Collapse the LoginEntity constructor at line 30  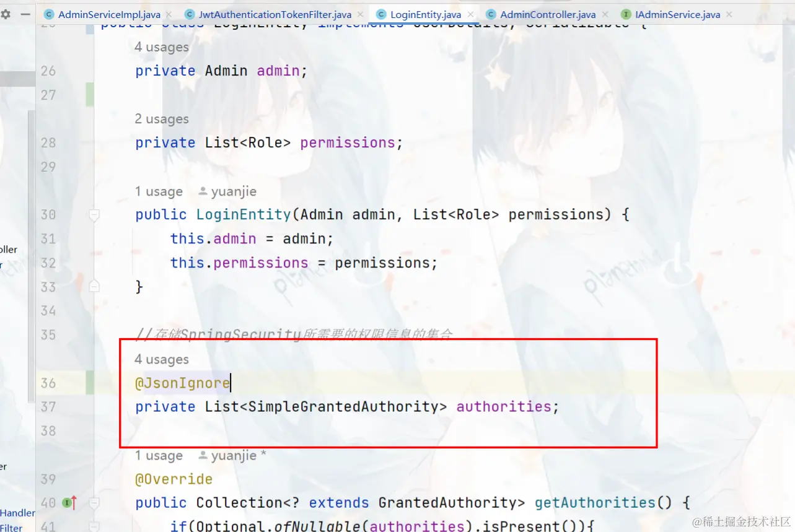tap(94, 215)
